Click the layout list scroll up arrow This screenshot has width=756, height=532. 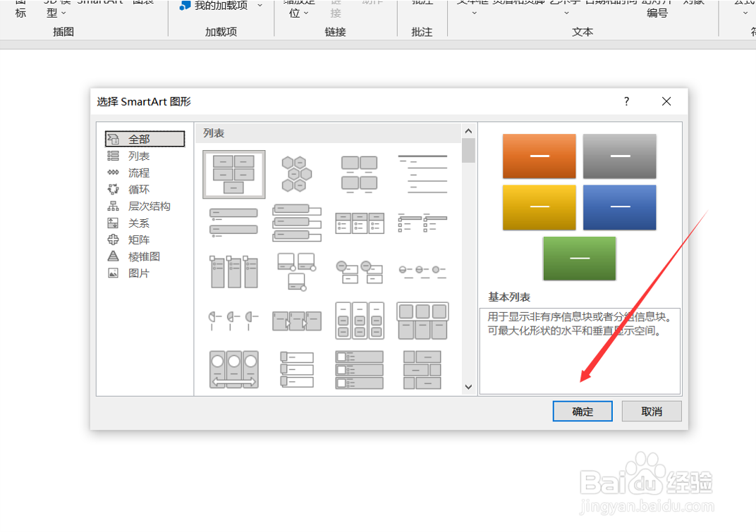[468, 131]
